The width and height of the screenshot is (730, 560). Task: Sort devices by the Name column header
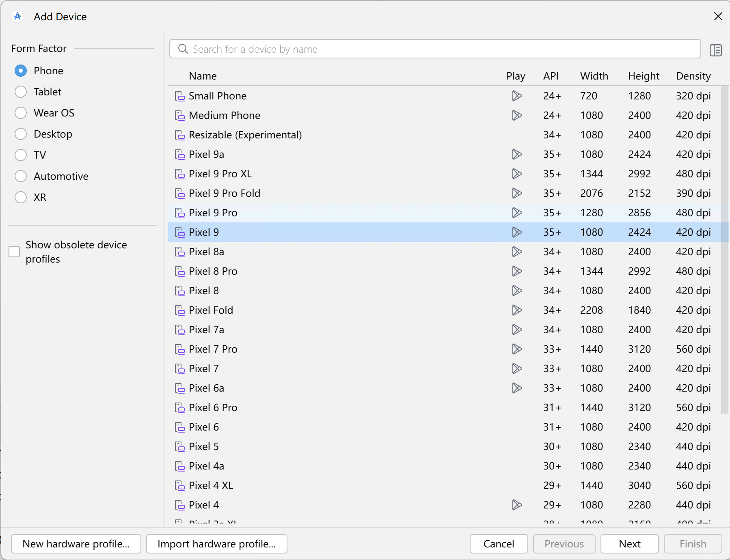[203, 76]
